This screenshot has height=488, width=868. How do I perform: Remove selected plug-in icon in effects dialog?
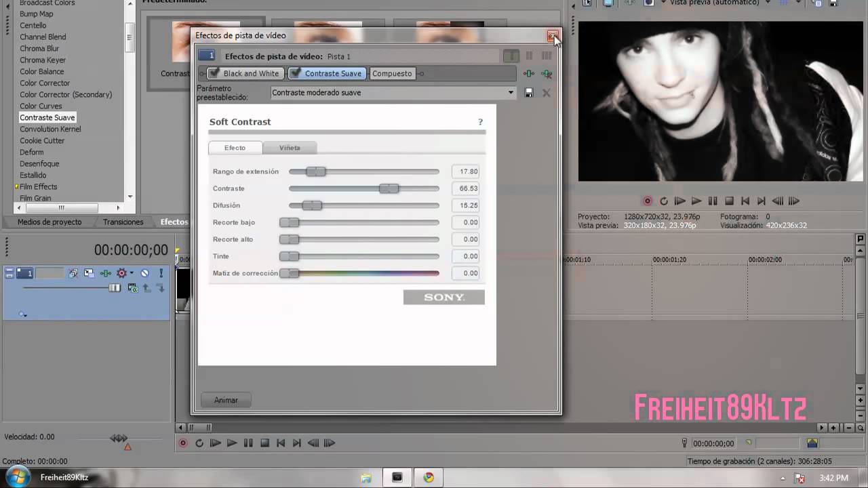point(547,73)
